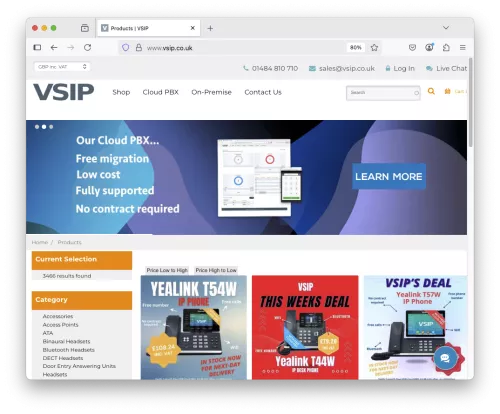Viewport: 500px width, 414px height.
Task: Select the first banner slide dot
Action: pyautogui.click(x=37, y=127)
